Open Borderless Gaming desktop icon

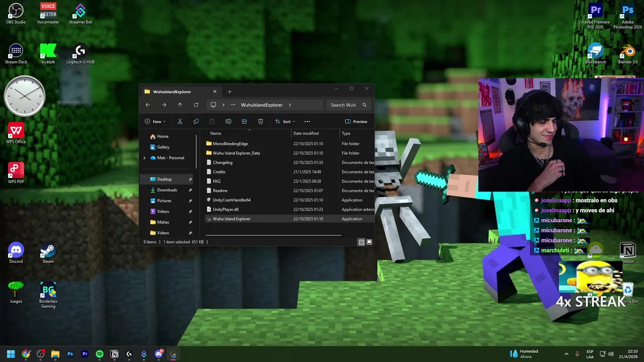48,295
